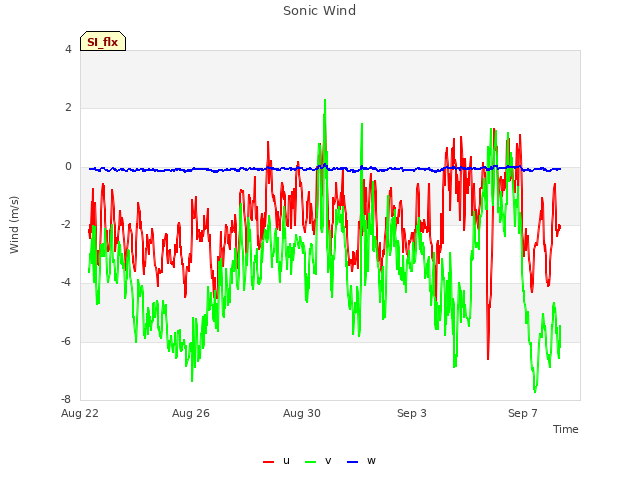Click the green v minimum near Sep 7
640x480 pixels.
click(x=535, y=391)
